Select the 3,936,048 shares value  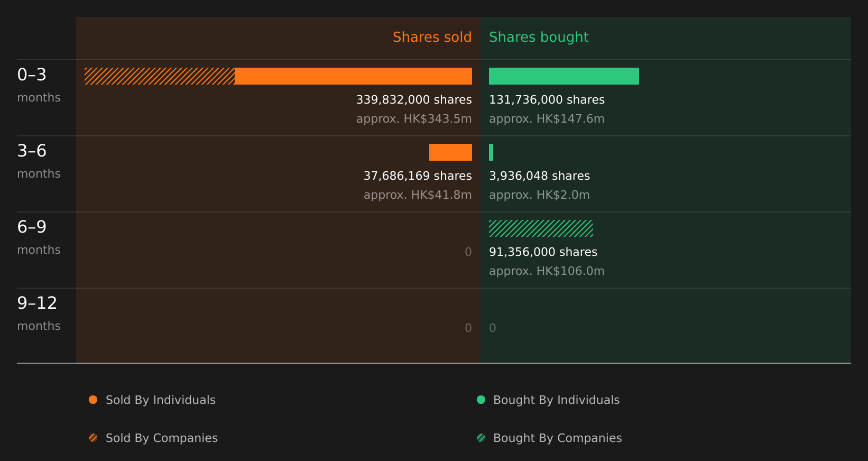tap(539, 176)
